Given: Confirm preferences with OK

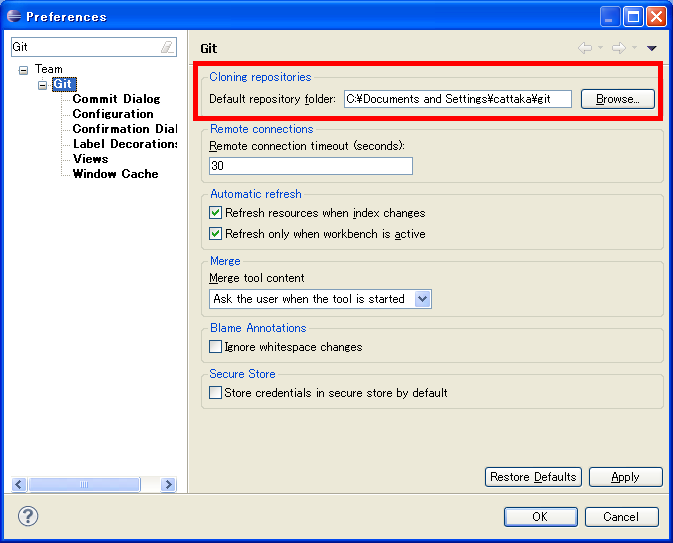Looking at the screenshot, I should click(x=540, y=517).
